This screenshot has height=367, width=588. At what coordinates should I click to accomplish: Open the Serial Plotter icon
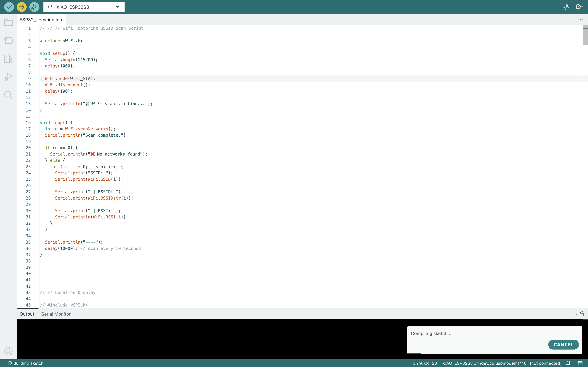click(566, 7)
